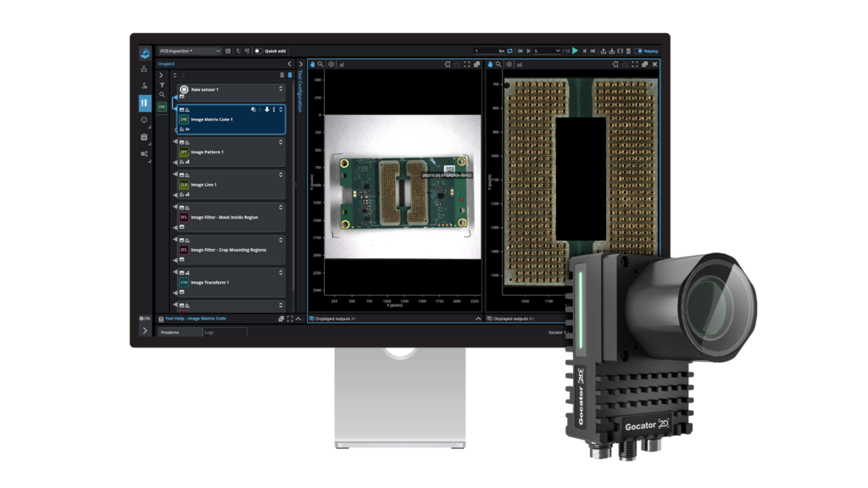868x488 pixels.
Task: Toggle the Quick edit switch
Action: click(x=257, y=51)
